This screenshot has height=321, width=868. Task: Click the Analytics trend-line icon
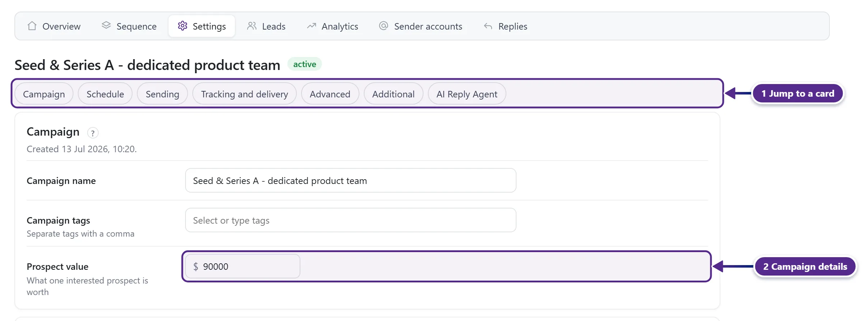point(312,26)
